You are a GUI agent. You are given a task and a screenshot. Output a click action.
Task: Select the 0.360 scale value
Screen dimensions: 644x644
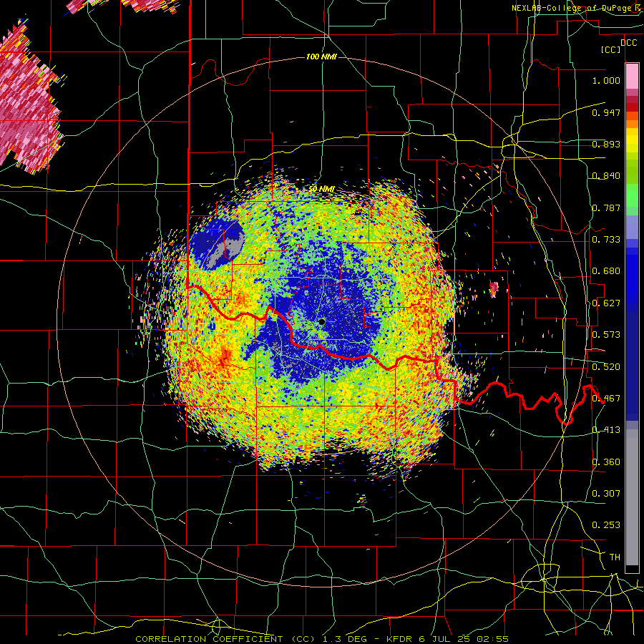click(x=606, y=462)
